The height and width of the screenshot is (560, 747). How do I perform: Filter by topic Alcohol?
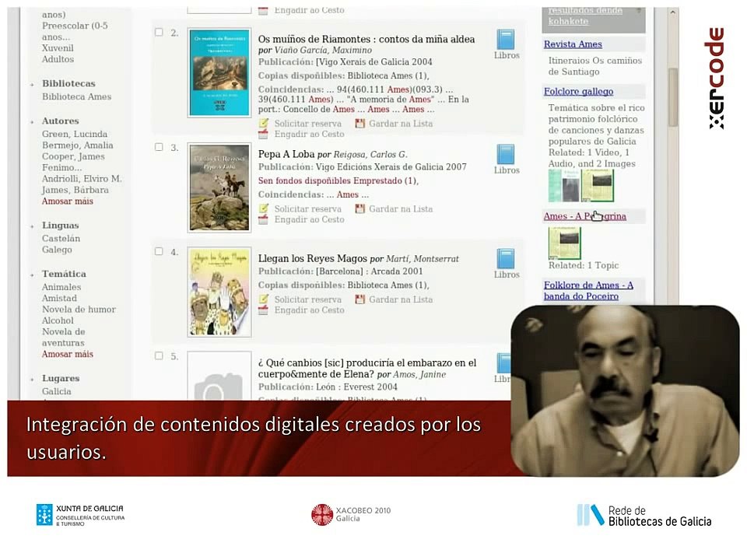[x=58, y=320]
